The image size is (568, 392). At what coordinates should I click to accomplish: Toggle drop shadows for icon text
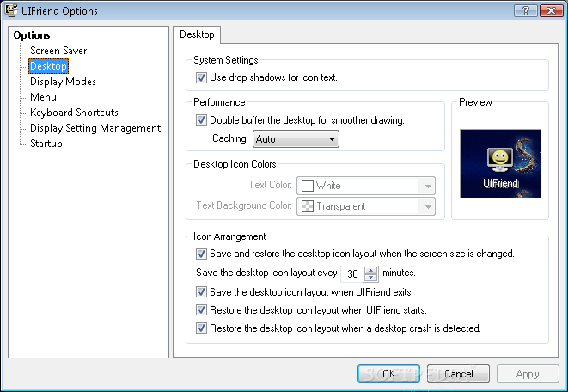coord(202,77)
